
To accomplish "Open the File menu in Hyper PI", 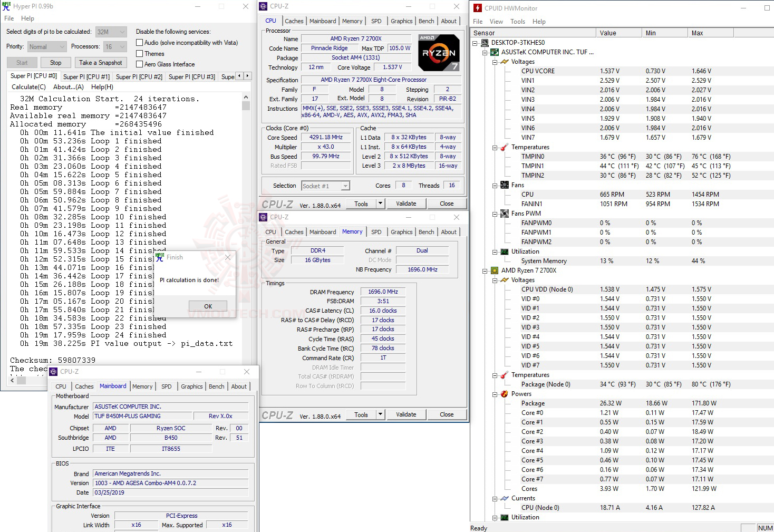I will pyautogui.click(x=9, y=18).
